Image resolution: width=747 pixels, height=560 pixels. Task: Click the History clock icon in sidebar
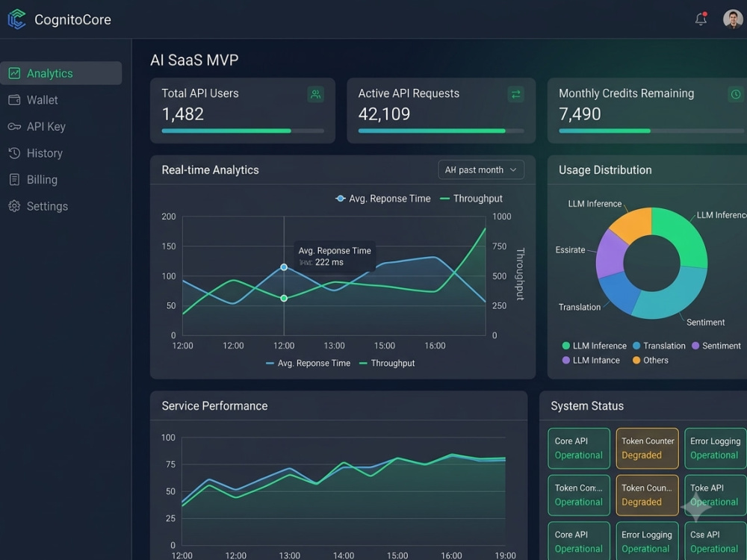[x=14, y=153]
